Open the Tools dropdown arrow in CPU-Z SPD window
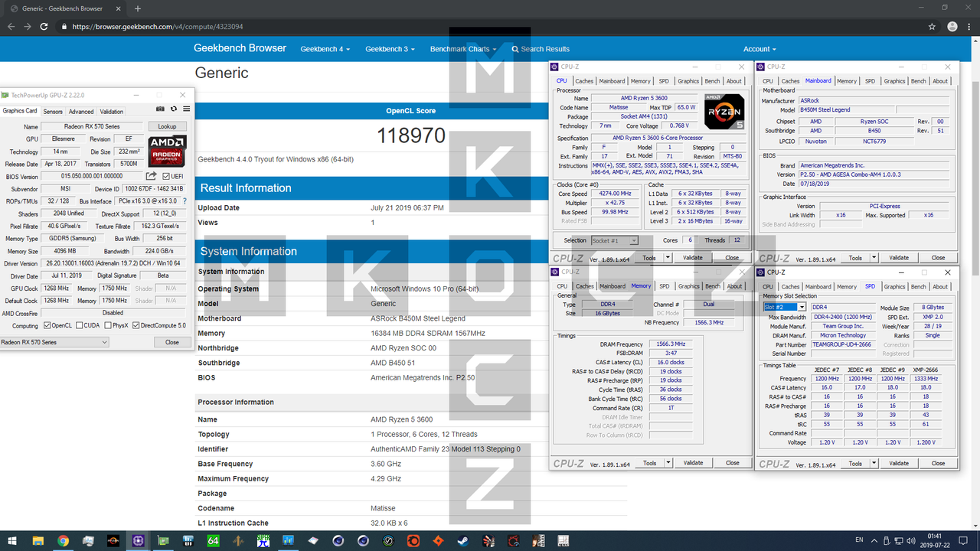This screenshot has width=980, height=551. tap(876, 463)
